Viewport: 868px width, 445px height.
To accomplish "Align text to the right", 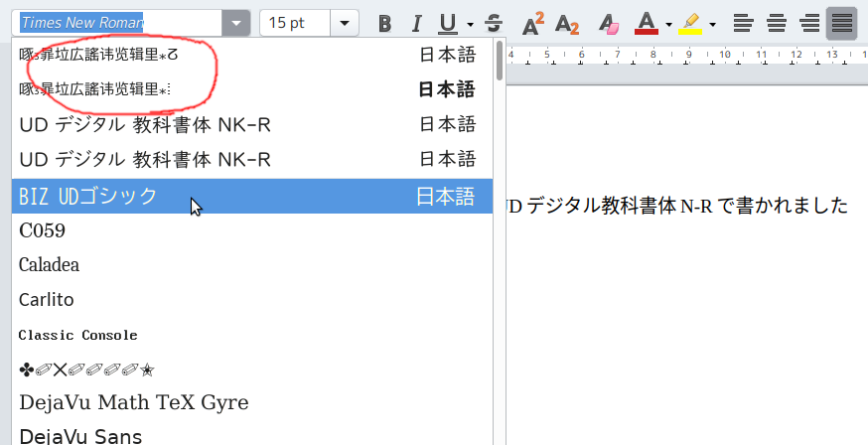I will point(809,23).
